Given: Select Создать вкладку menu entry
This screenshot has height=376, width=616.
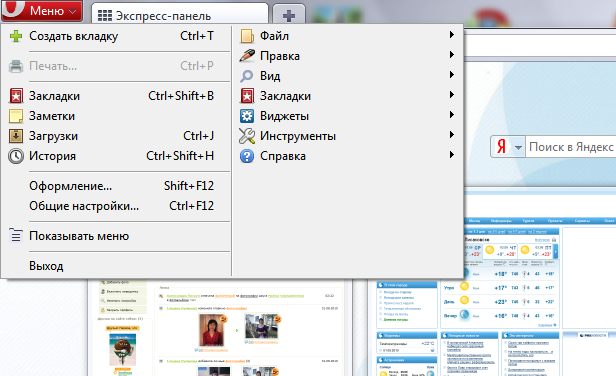Looking at the screenshot, I should 116,36.
